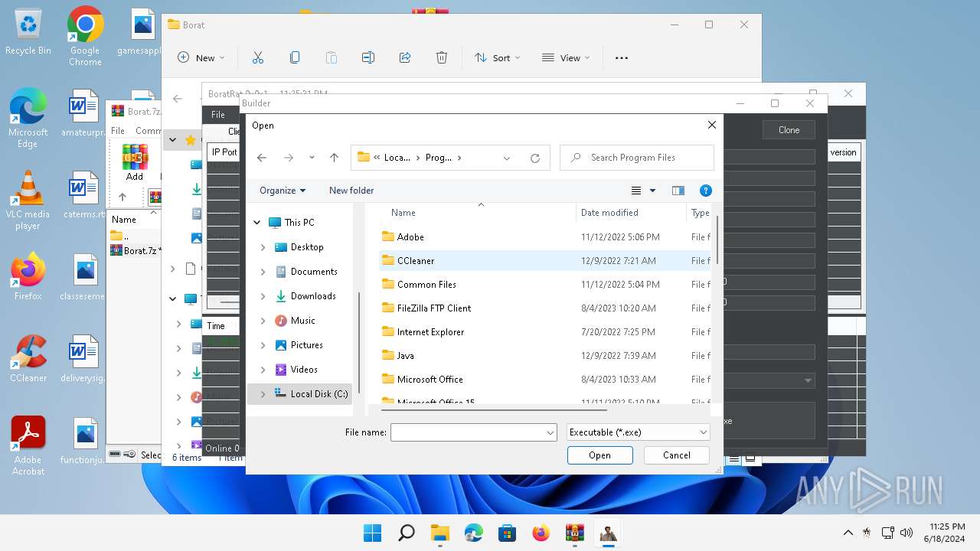
Task: Sort by Name column header
Action: click(403, 213)
